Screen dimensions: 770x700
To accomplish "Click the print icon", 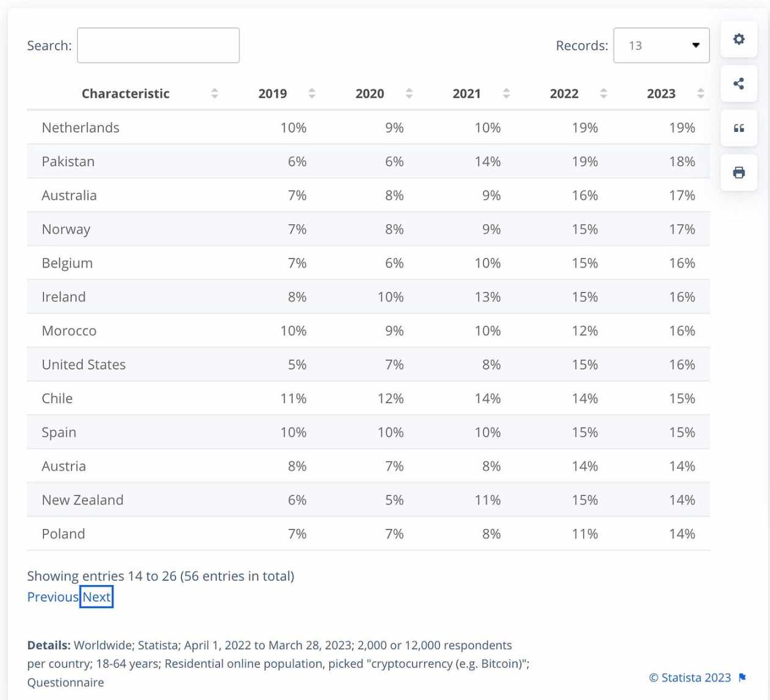I will pyautogui.click(x=739, y=173).
